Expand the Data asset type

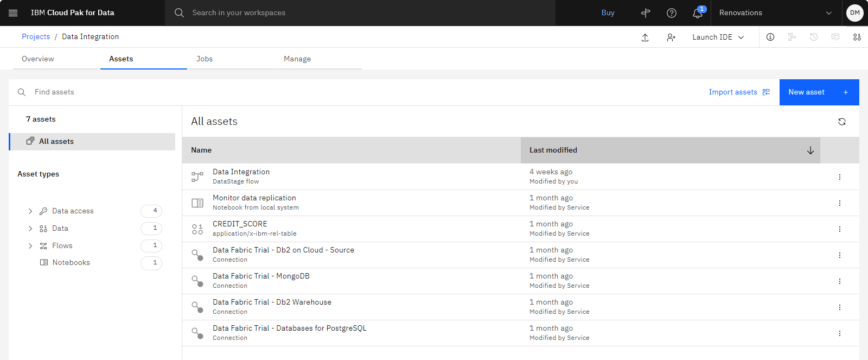(x=30, y=229)
